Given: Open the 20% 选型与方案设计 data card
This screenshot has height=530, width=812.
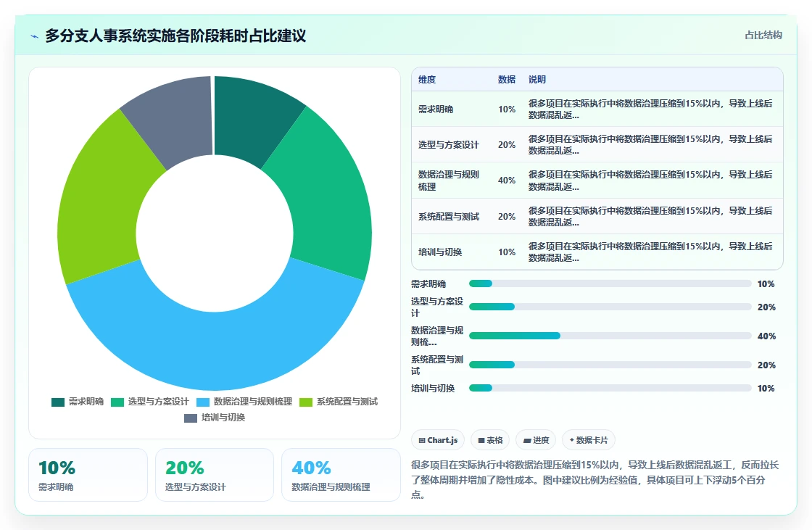Looking at the screenshot, I should [215, 475].
